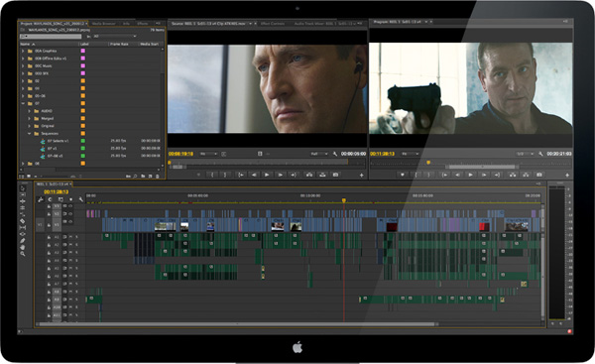
Task: Switch to Media Browser tab
Action: pos(103,24)
